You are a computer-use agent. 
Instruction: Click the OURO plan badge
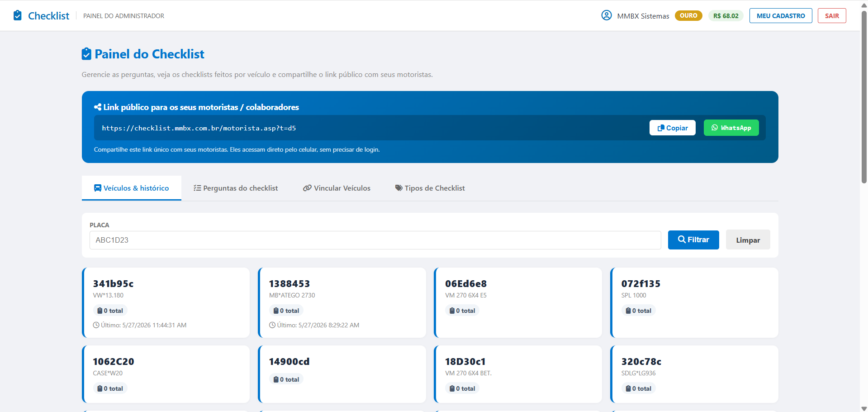click(688, 16)
